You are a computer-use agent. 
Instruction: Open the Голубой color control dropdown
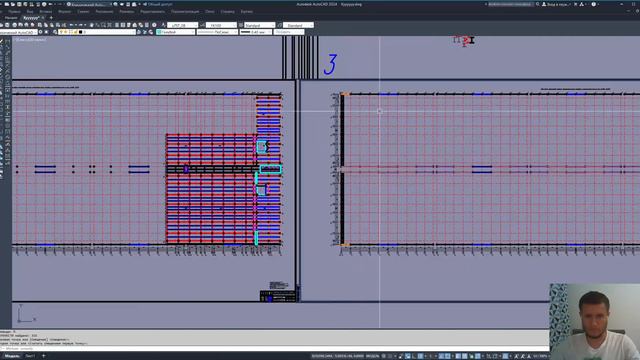click(x=176, y=32)
